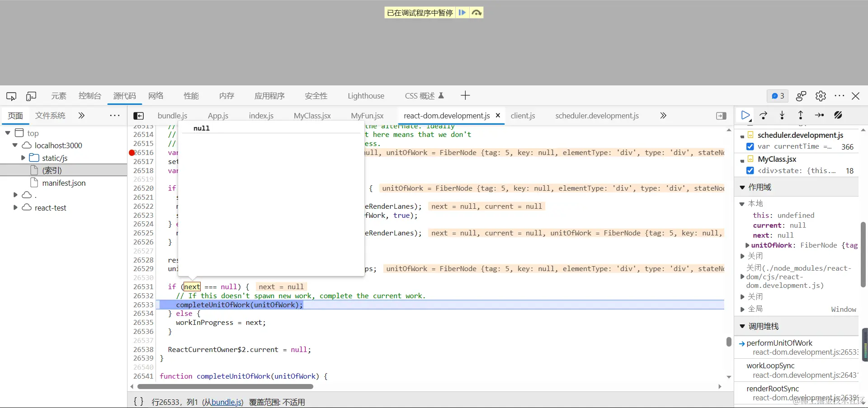Screen dimensions: 868x408
Task: Close the react-dom.development.js tab
Action: [x=498, y=116]
